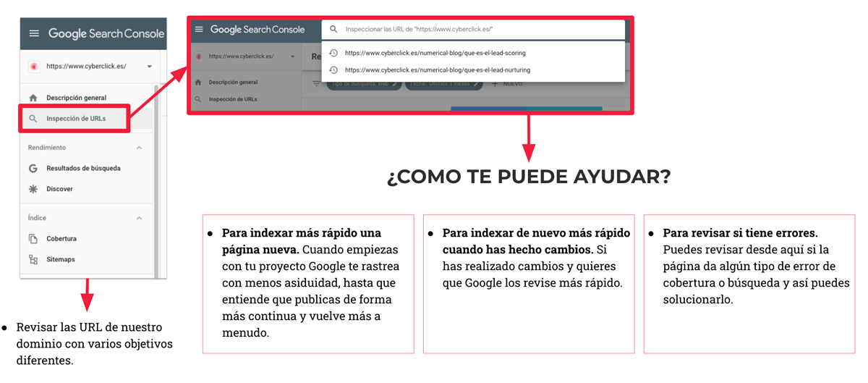Click the Cobertura pages icon
This screenshot has height=383, width=868.
[x=33, y=239]
